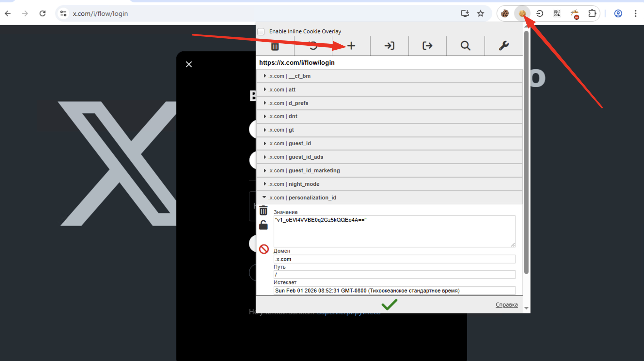Click the add new cookie plus icon
Viewport: 644px width, 361px height.
[351, 46]
